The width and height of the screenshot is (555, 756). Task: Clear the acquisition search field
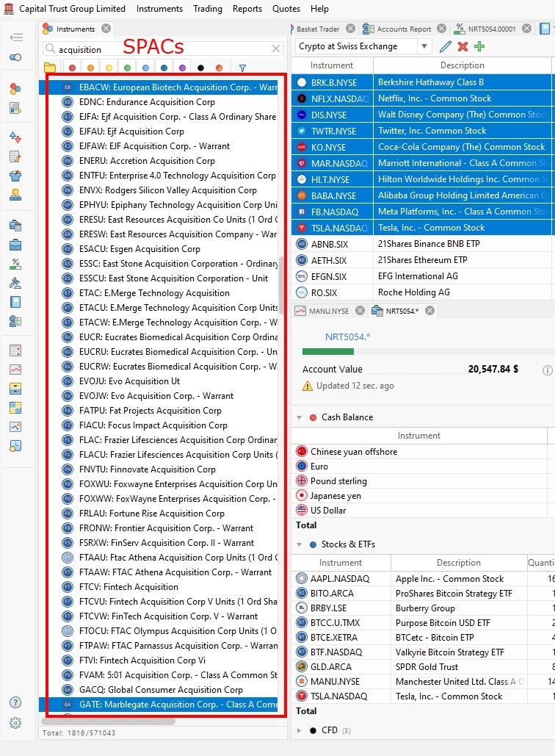click(x=276, y=48)
